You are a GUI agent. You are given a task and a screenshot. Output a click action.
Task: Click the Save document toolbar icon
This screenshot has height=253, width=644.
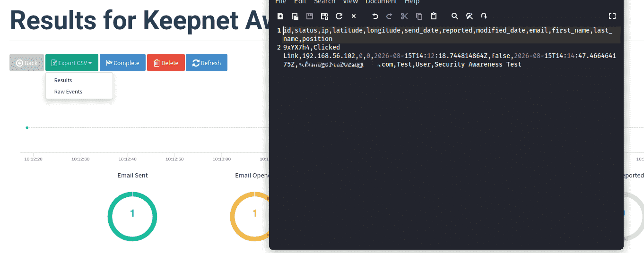[310, 16]
